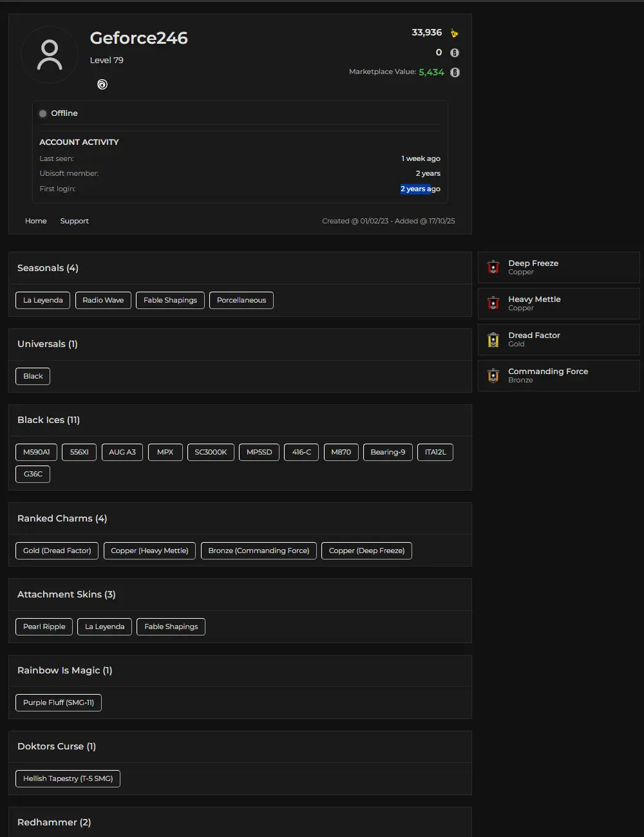Click the Purple Fluff (SMG-11) tag
Image resolution: width=644 pixels, height=837 pixels.
click(59, 702)
